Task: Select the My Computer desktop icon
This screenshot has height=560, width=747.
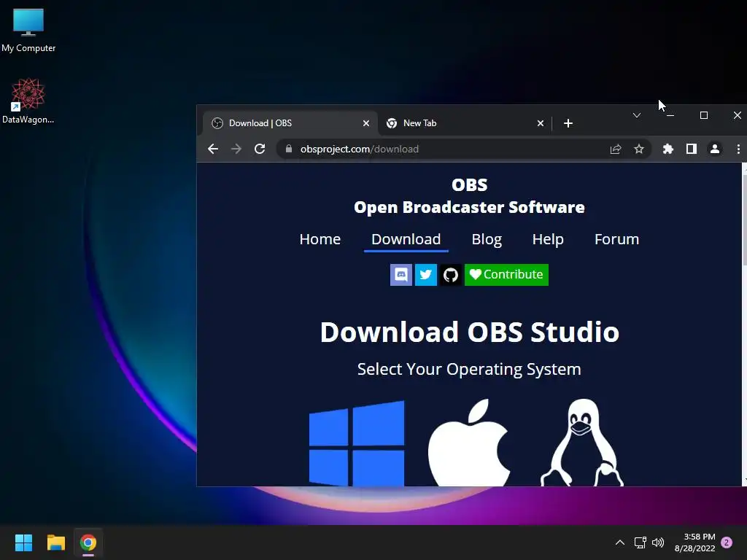Action: [x=28, y=31]
